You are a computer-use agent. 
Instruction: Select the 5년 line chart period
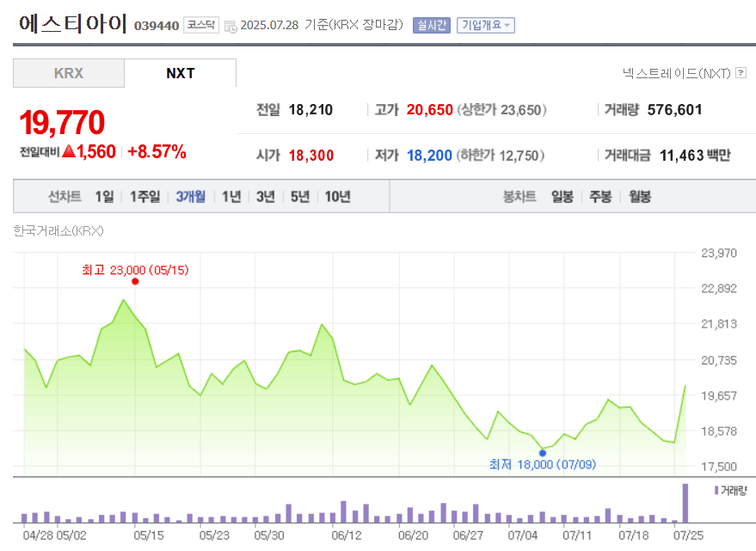coord(299,197)
